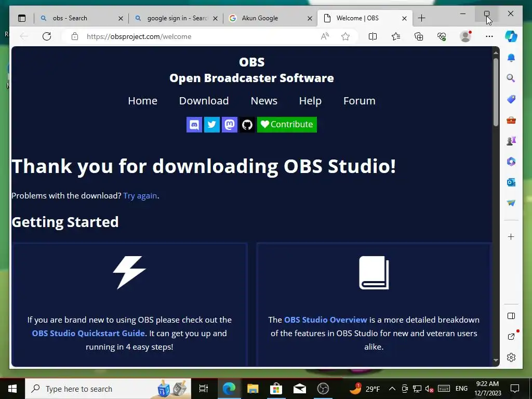Toggle split screen view
Screen dimensions: 532x399
(x=373, y=36)
